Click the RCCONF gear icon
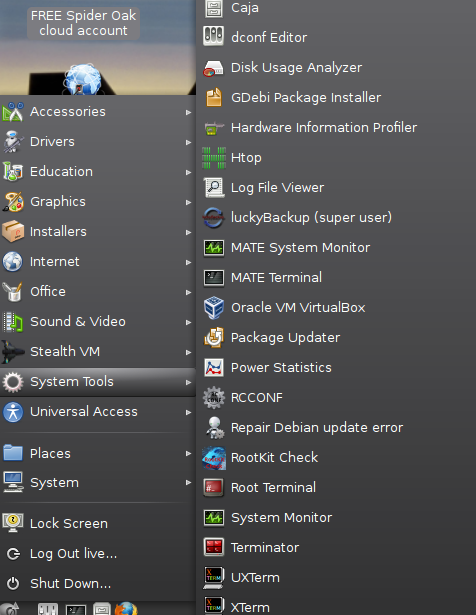The image size is (476, 615). (214, 398)
